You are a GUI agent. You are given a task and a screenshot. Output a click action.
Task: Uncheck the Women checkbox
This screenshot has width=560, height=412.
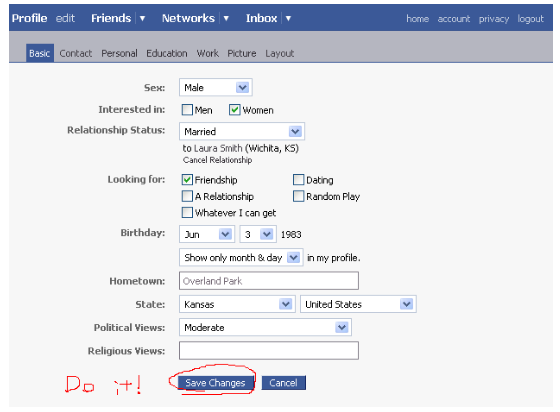click(x=234, y=110)
